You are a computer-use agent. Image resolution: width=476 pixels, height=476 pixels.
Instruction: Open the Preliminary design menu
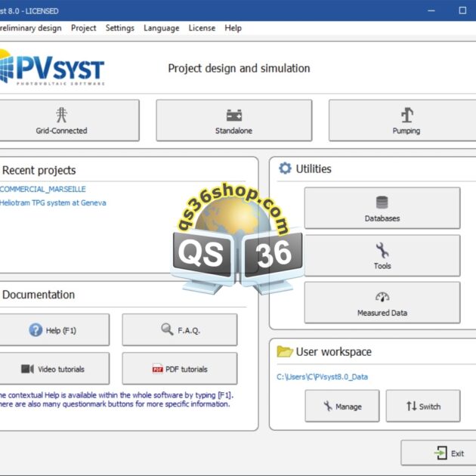(x=30, y=28)
